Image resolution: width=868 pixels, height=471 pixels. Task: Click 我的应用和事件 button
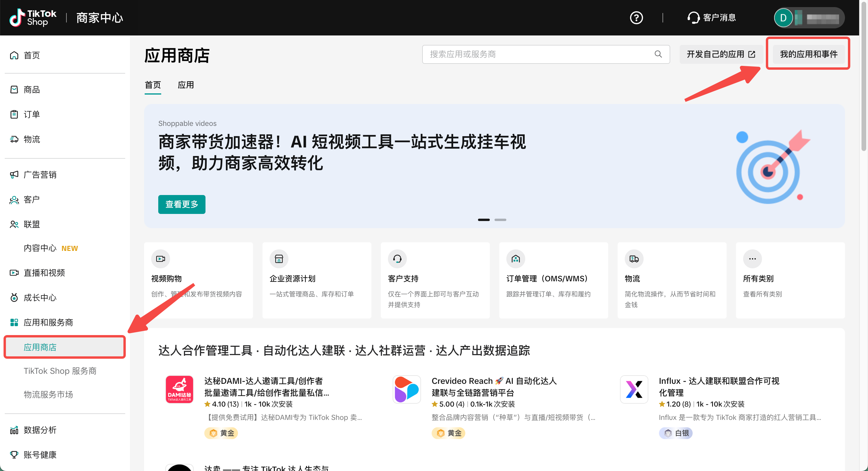click(x=808, y=54)
